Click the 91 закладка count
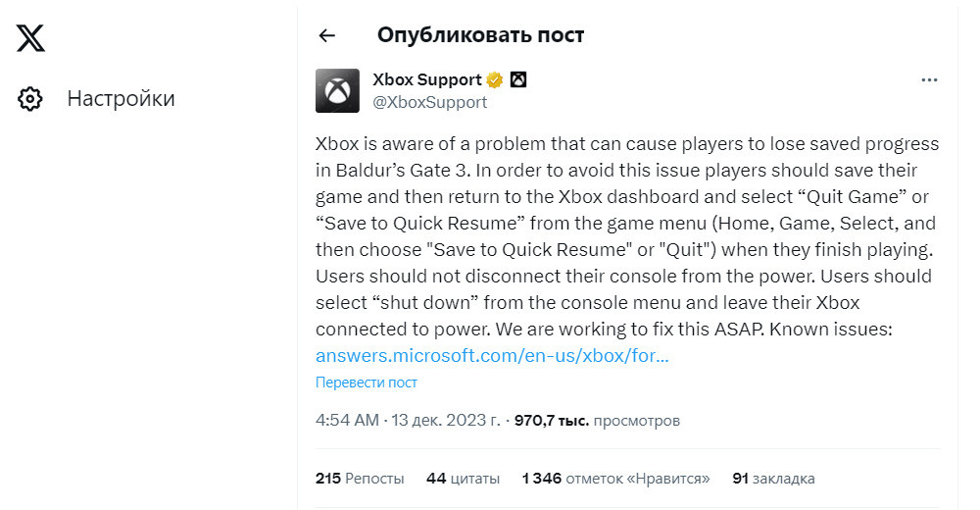 [773, 479]
